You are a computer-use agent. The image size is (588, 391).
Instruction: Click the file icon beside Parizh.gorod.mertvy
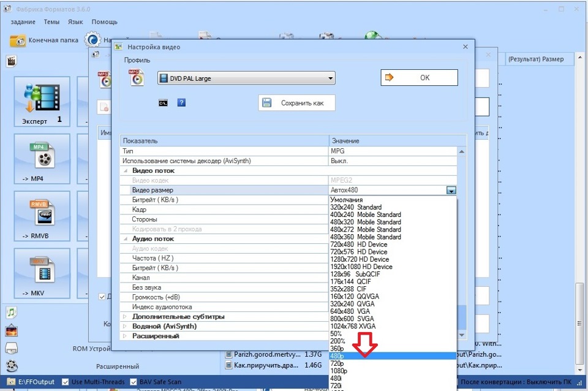pos(228,354)
